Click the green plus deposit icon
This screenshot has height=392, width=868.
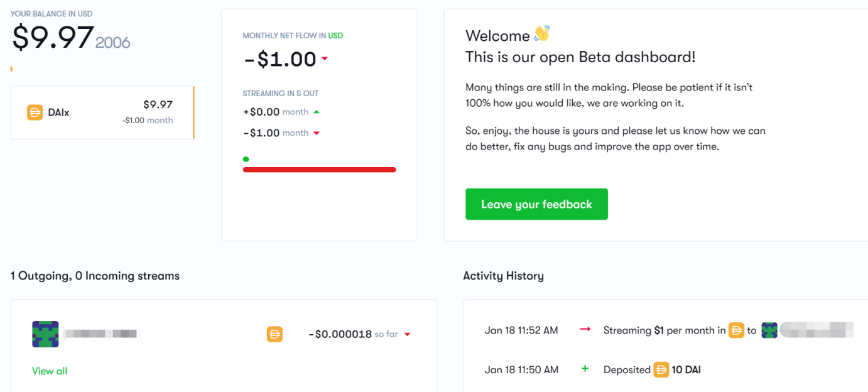(x=585, y=369)
